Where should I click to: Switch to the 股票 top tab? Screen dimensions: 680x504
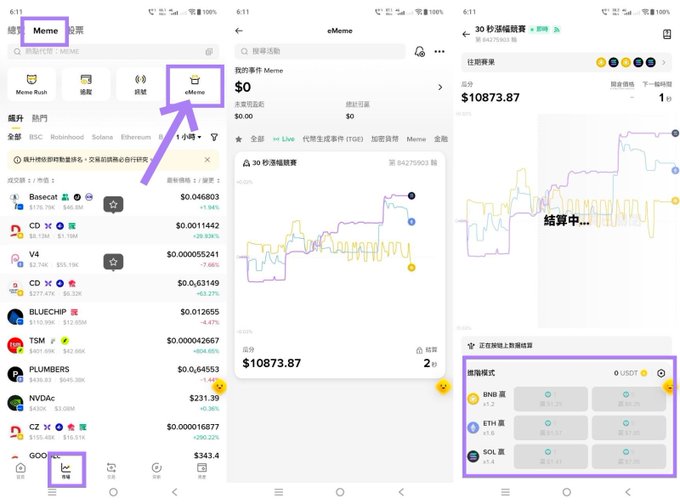click(x=75, y=30)
